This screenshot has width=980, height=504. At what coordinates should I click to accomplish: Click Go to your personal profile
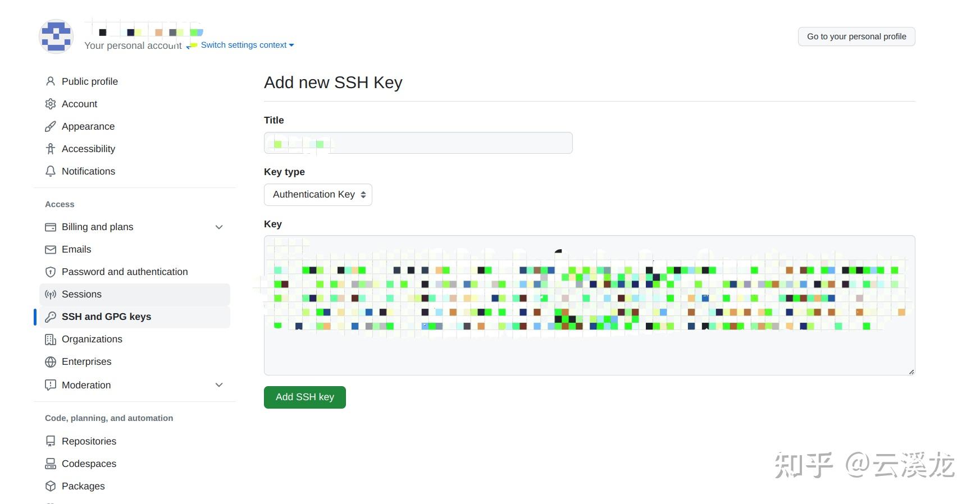(856, 36)
